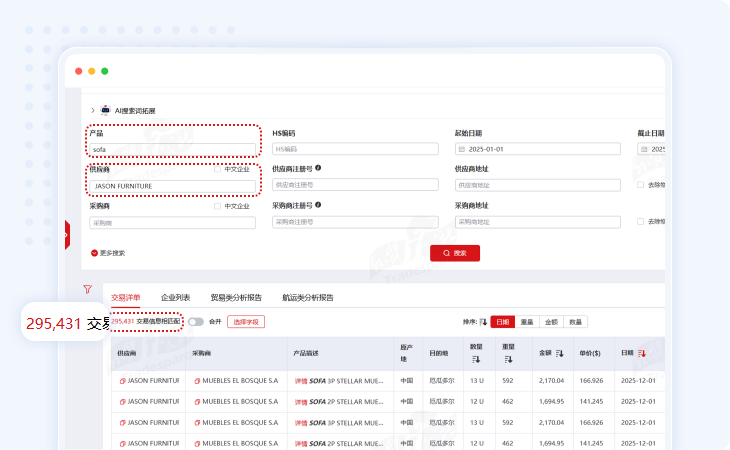Click the sort icon in the 金额 column header
The image size is (730, 450).
click(x=559, y=353)
